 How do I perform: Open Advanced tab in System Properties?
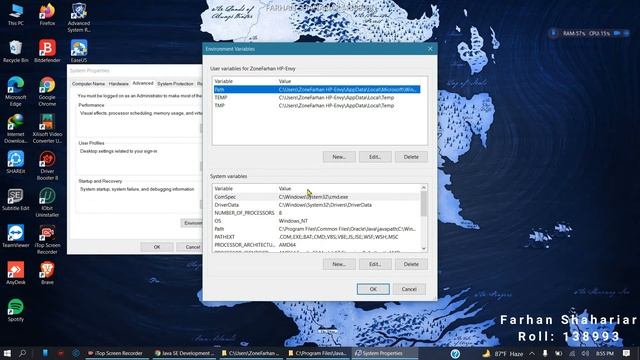[x=143, y=83]
